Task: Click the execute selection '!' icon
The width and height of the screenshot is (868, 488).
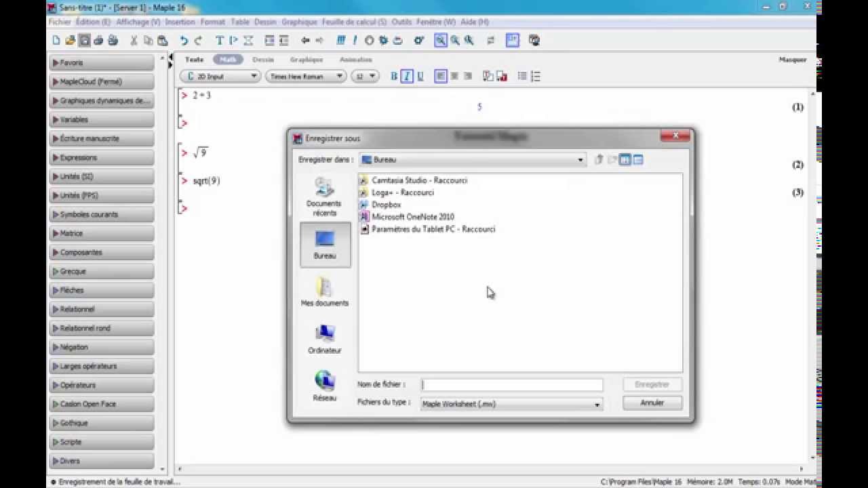Action: pyautogui.click(x=355, y=41)
